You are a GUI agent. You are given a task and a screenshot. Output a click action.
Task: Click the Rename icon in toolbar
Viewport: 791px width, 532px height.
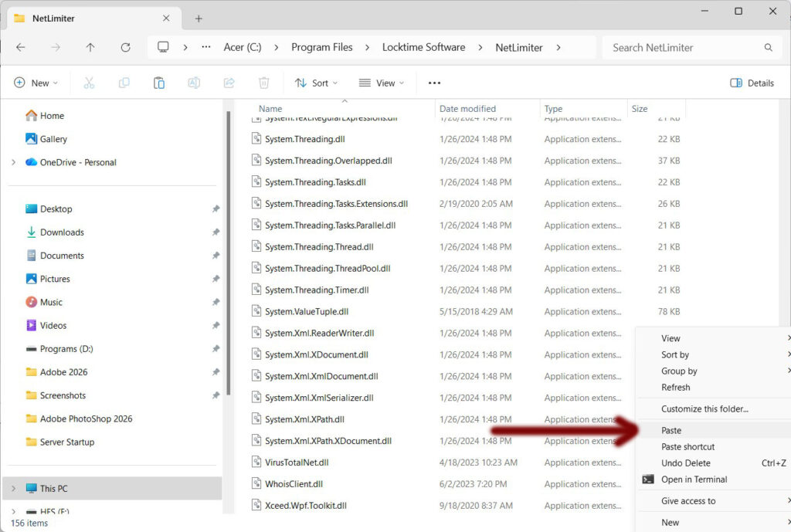[x=194, y=83]
